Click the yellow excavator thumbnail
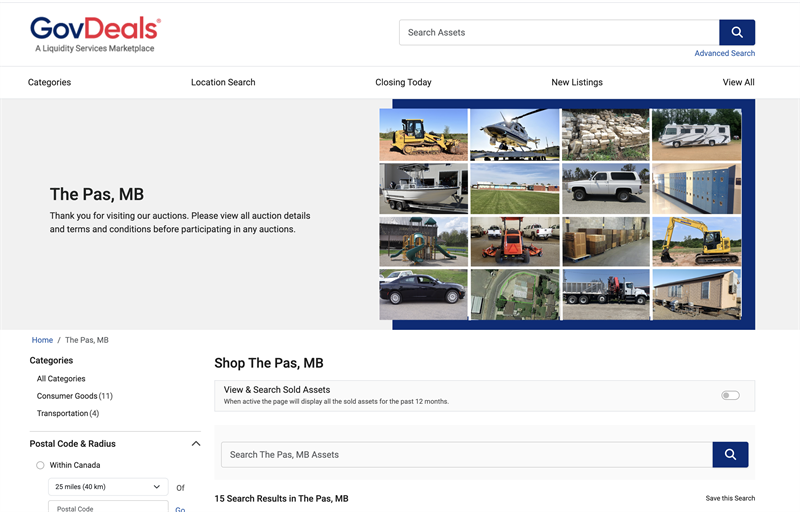 click(697, 242)
